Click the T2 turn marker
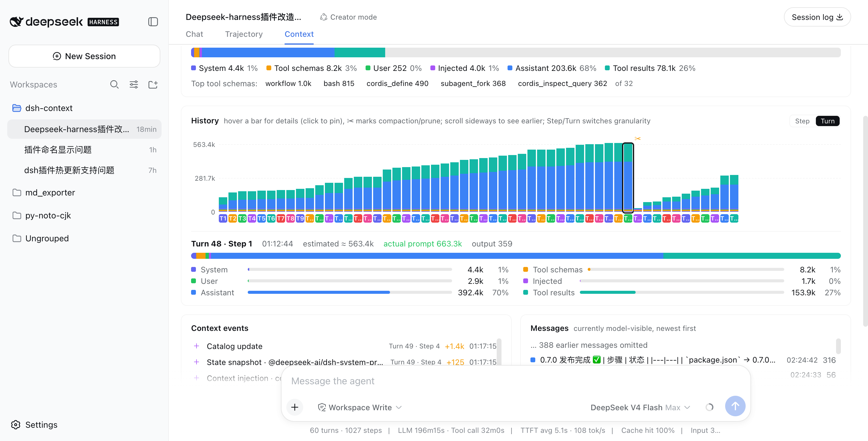Image resolution: width=868 pixels, height=441 pixels. 232,218
